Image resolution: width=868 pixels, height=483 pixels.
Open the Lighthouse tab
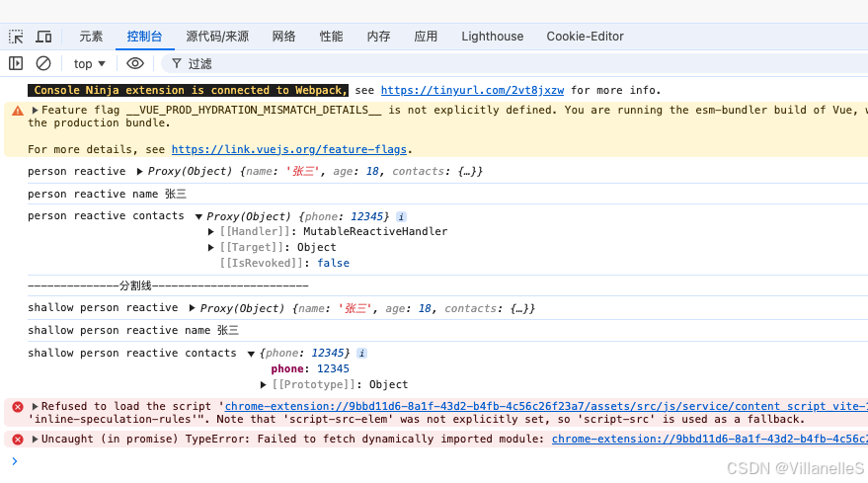(492, 37)
